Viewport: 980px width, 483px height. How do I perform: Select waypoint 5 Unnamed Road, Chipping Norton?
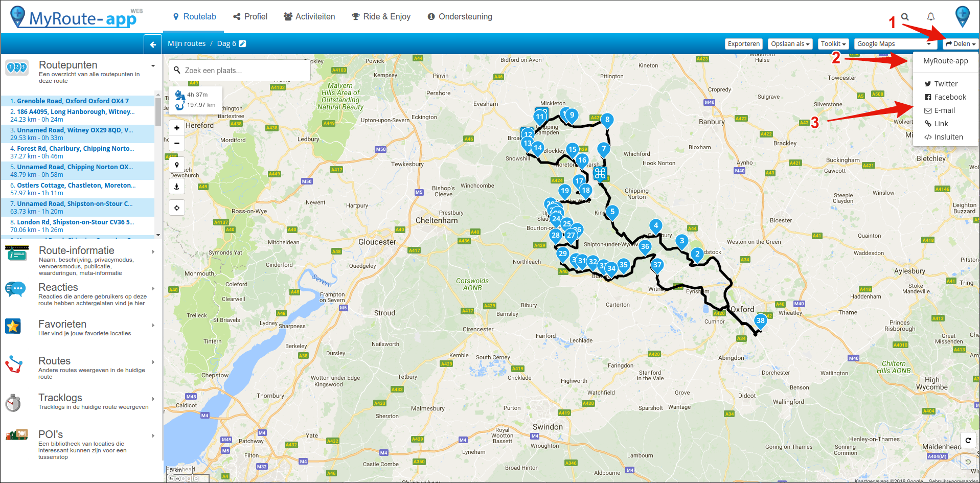pos(78,171)
